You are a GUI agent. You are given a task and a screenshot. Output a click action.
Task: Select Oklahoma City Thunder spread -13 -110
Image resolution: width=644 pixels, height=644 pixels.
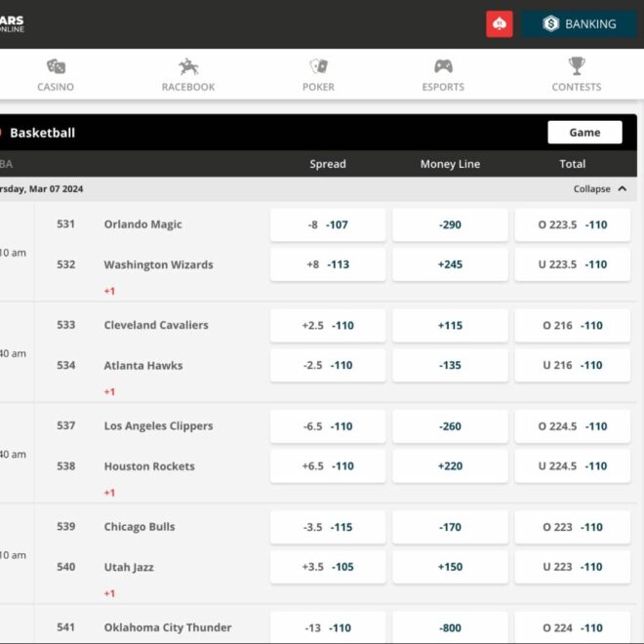(x=328, y=627)
